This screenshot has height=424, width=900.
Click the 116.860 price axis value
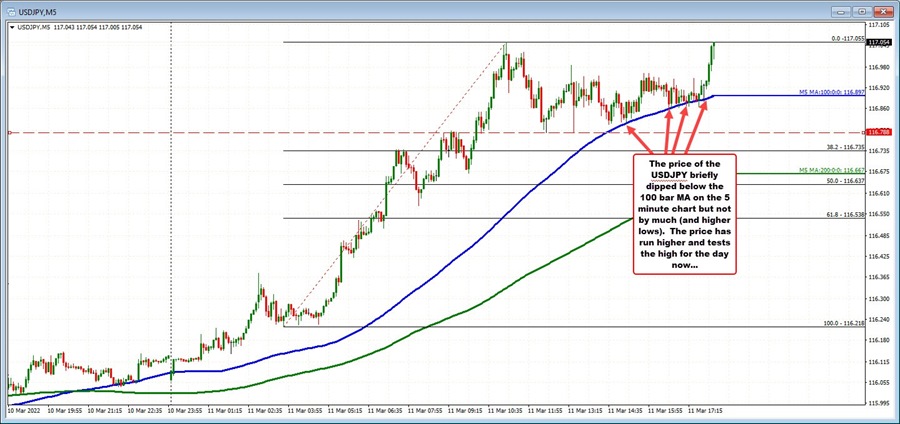point(880,108)
